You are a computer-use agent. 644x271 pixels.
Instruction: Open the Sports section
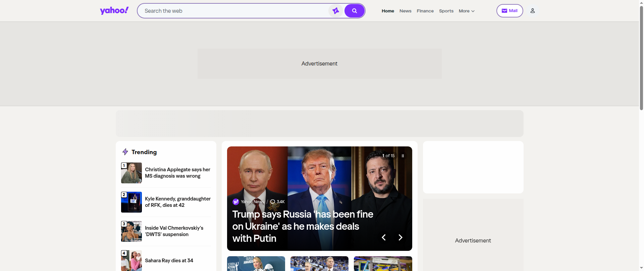point(446,11)
